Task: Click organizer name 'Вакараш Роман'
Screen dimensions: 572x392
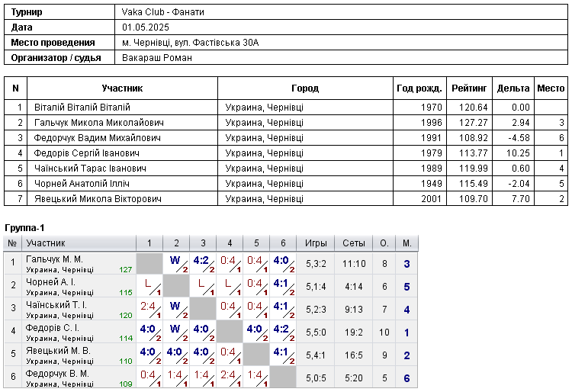Action: 157,58
